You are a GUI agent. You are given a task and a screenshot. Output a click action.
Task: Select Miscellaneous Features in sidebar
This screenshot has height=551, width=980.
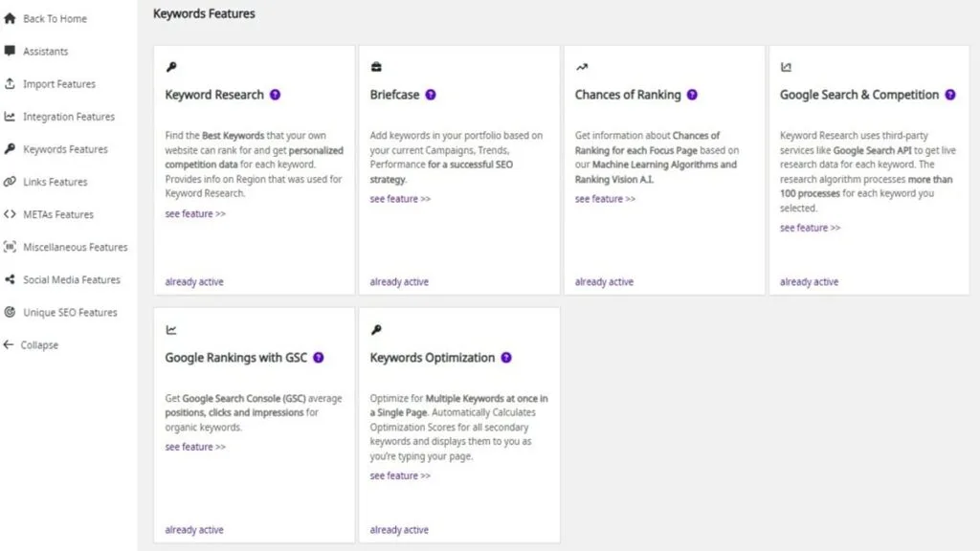tap(75, 248)
